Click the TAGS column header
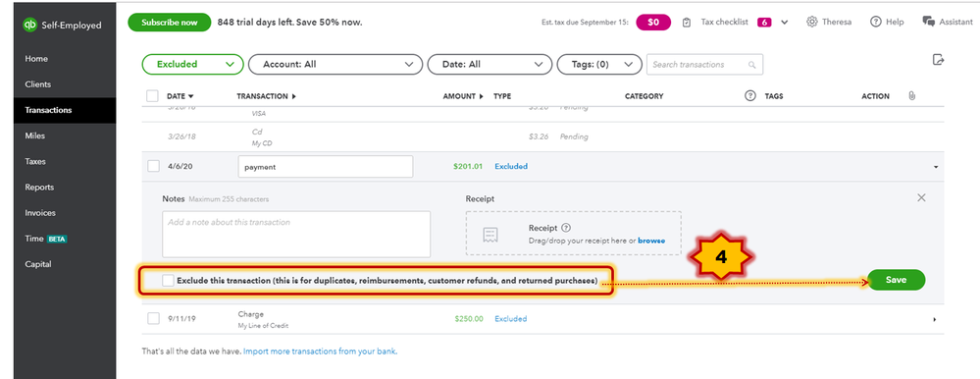Image resolution: width=980 pixels, height=379 pixels. 774,96
